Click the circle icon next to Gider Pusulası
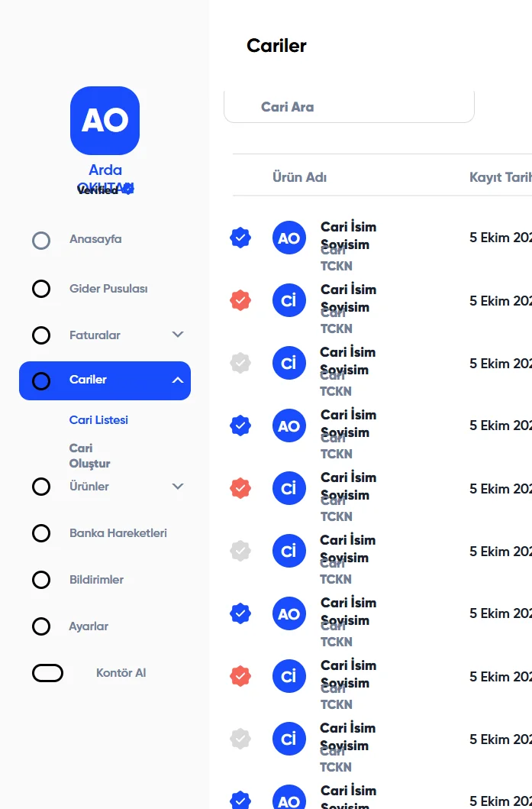Image resolution: width=532 pixels, height=809 pixels. point(41,289)
